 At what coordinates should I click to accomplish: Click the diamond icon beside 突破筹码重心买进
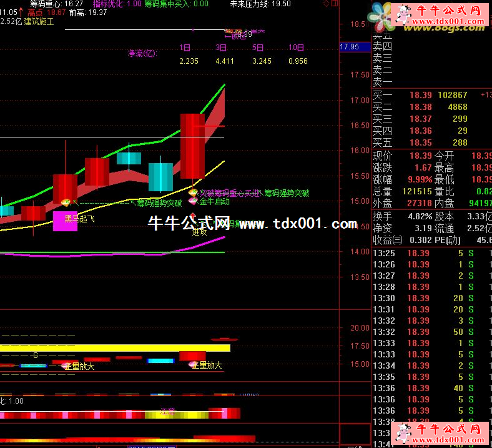click(193, 193)
